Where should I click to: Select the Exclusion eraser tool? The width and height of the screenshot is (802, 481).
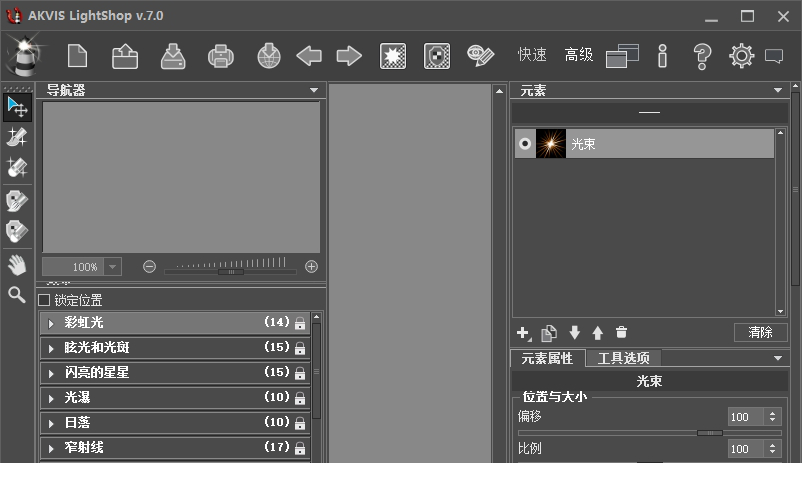tap(17, 231)
